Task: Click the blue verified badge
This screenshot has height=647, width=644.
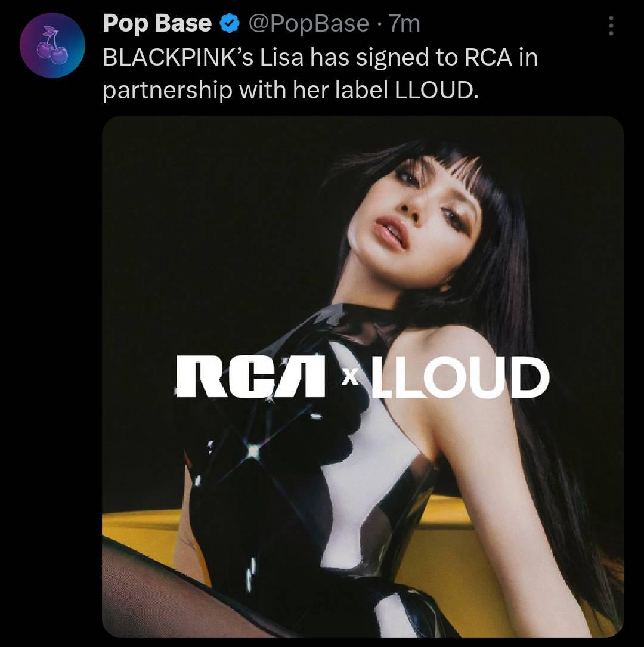Action: tap(230, 23)
